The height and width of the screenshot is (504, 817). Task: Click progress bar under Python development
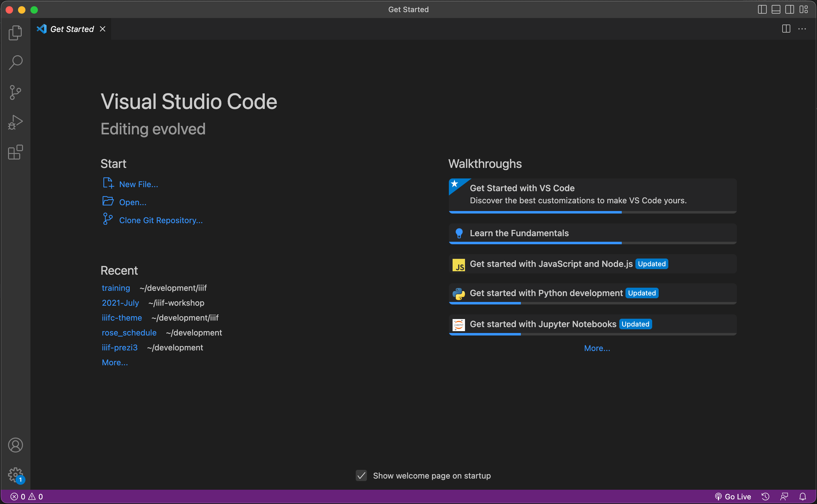click(593, 303)
